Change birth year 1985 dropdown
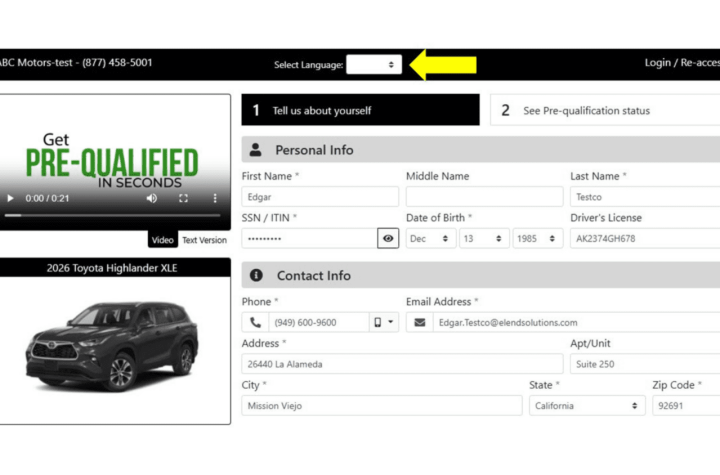This screenshot has width=720, height=475. pyautogui.click(x=537, y=239)
